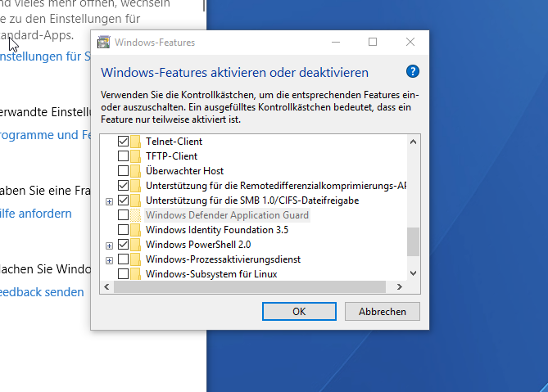548x392 pixels.
Task: Select the 'TFTP-Client' list entry
Action: click(171, 156)
